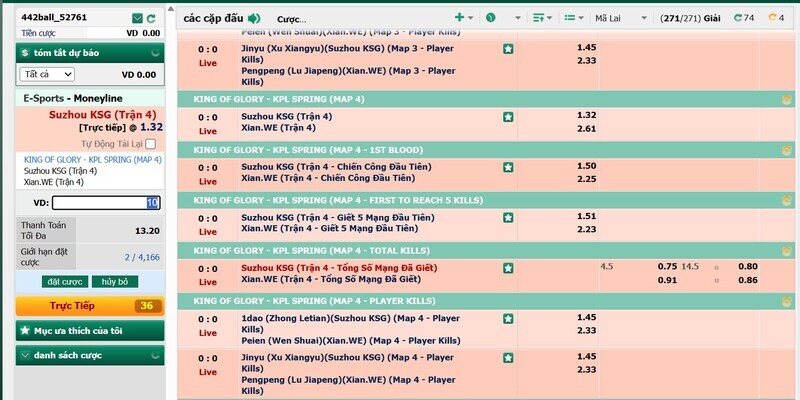Favorite the Giết 5 Mạng Đầu Tiên match
The image size is (800, 400).
click(508, 218)
